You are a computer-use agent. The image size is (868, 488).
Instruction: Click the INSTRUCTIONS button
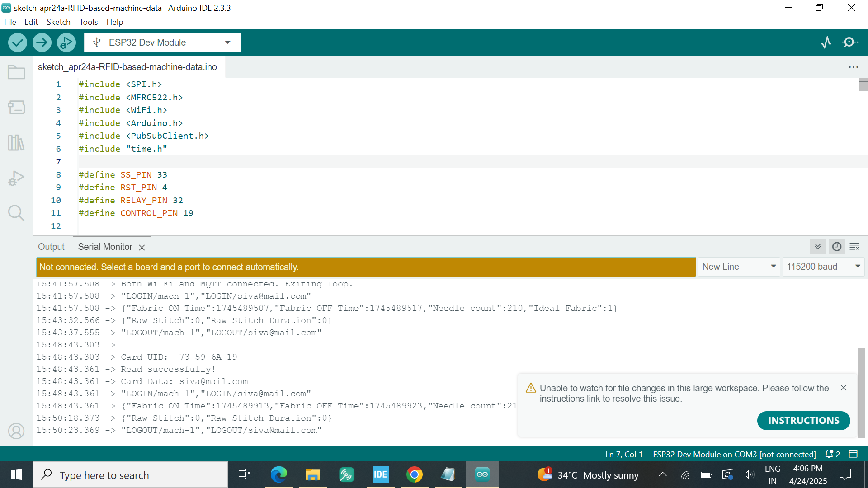click(803, 421)
